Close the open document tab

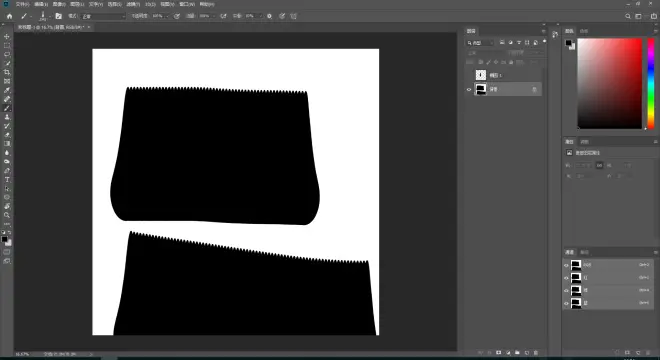89,27
